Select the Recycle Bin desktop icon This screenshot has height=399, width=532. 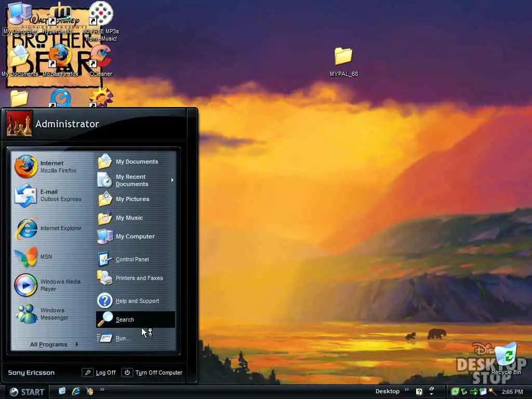(506, 359)
